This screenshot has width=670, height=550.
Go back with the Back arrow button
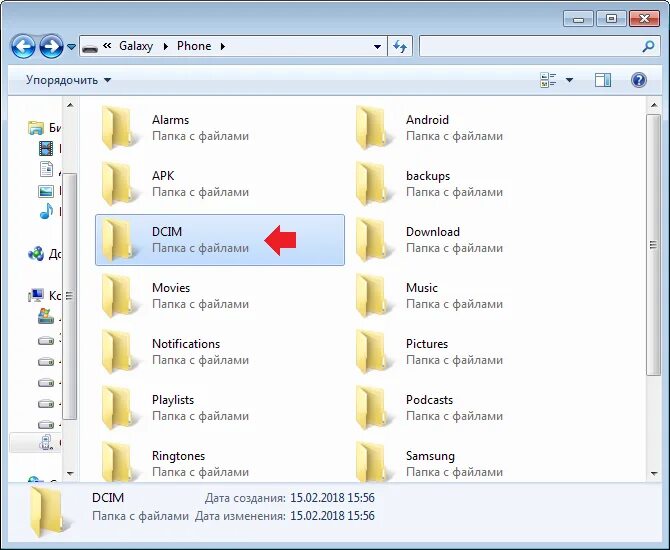[x=23, y=47]
